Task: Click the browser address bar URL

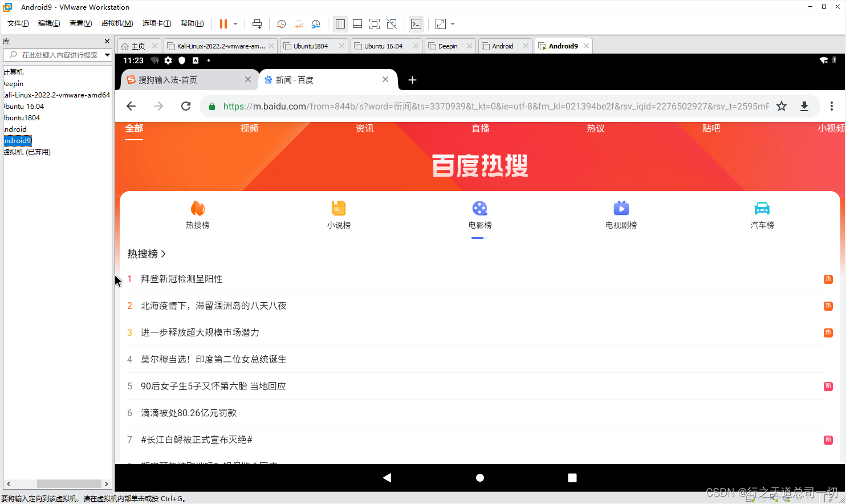Action: tap(496, 106)
